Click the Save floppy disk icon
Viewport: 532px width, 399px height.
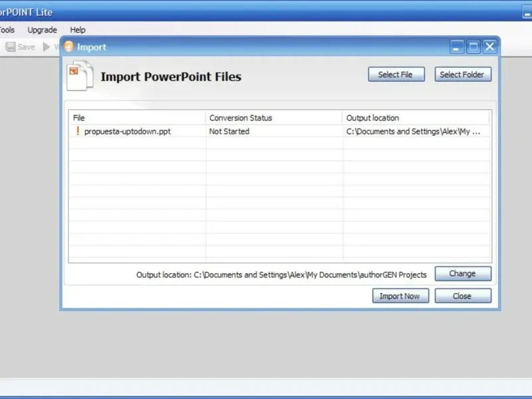pos(11,47)
